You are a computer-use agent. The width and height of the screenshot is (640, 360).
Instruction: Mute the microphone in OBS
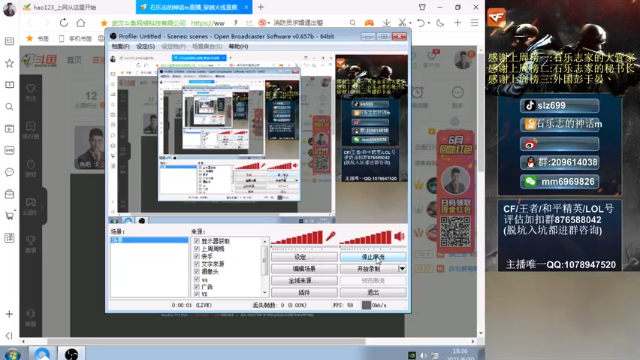[x=331, y=236]
